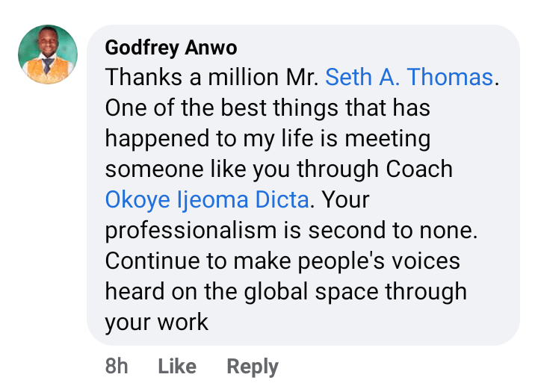Click the phrase "someone like you"
The width and height of the screenshot is (538, 392).
tap(197, 169)
